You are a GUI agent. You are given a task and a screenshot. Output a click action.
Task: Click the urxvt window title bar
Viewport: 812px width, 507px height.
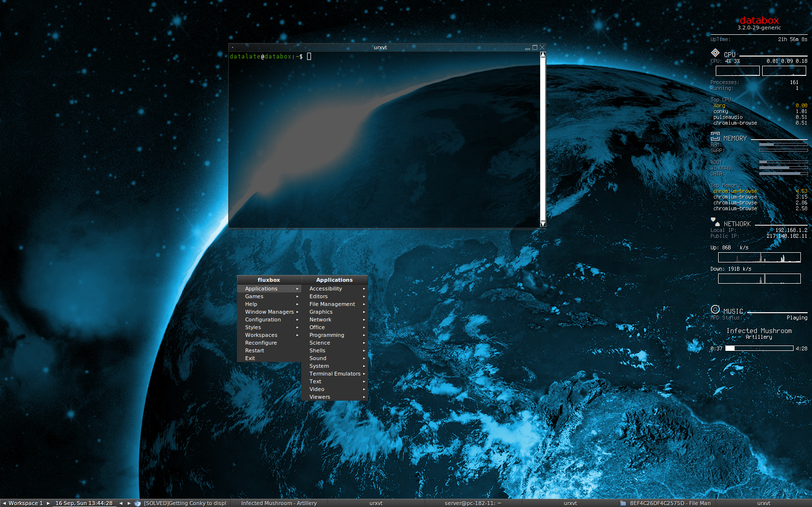[x=380, y=47]
